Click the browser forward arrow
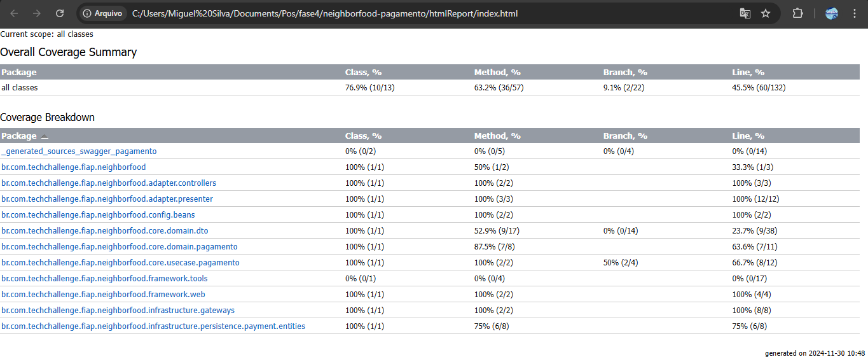 37,13
